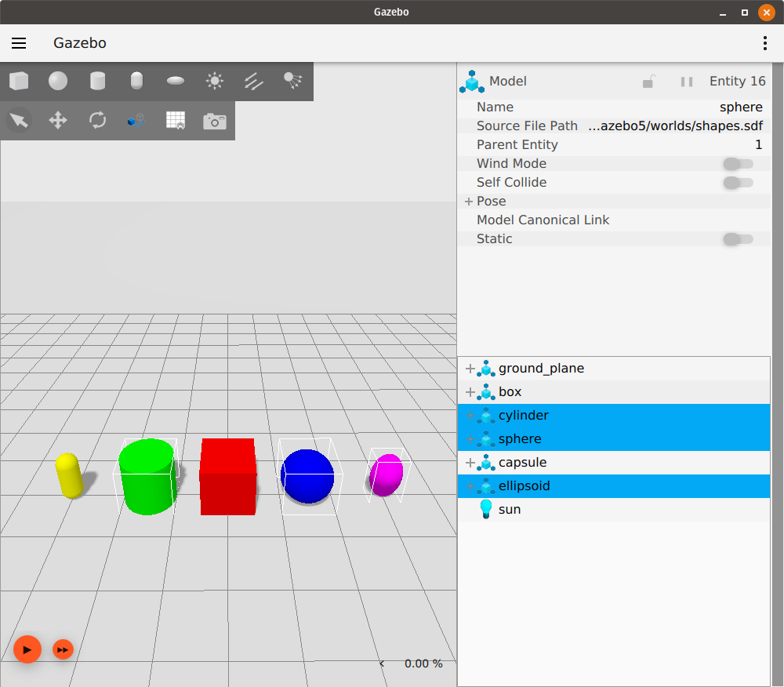Screen dimensions: 784x687
Task: Expand the ellipsoid tree node
Action: click(x=470, y=486)
